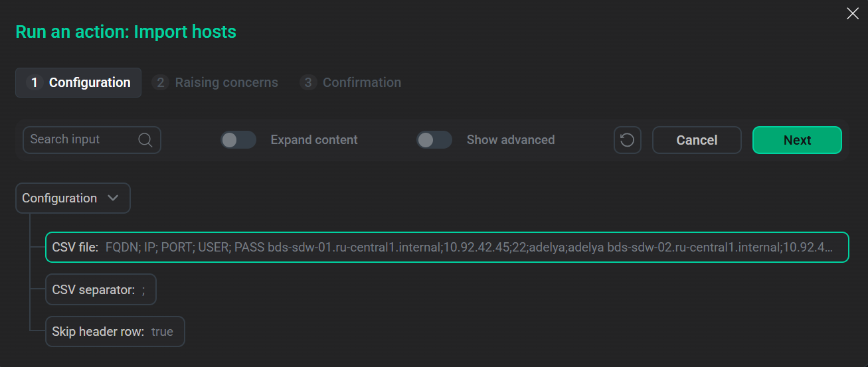Click the green Next button

[x=796, y=140]
